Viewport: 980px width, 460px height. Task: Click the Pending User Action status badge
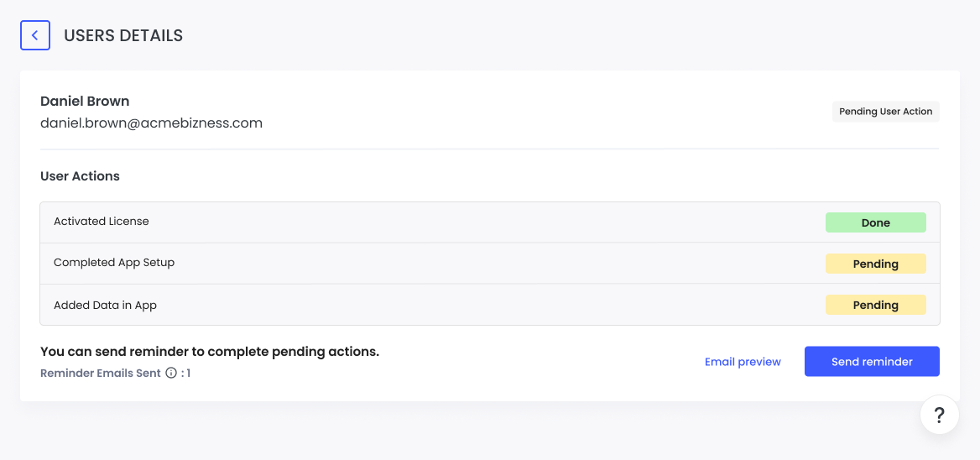885,112
